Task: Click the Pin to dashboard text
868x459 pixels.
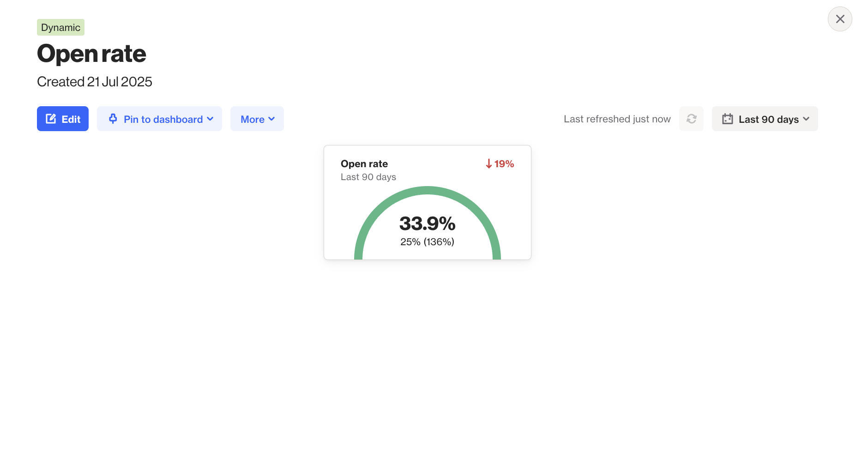Action: (x=163, y=119)
